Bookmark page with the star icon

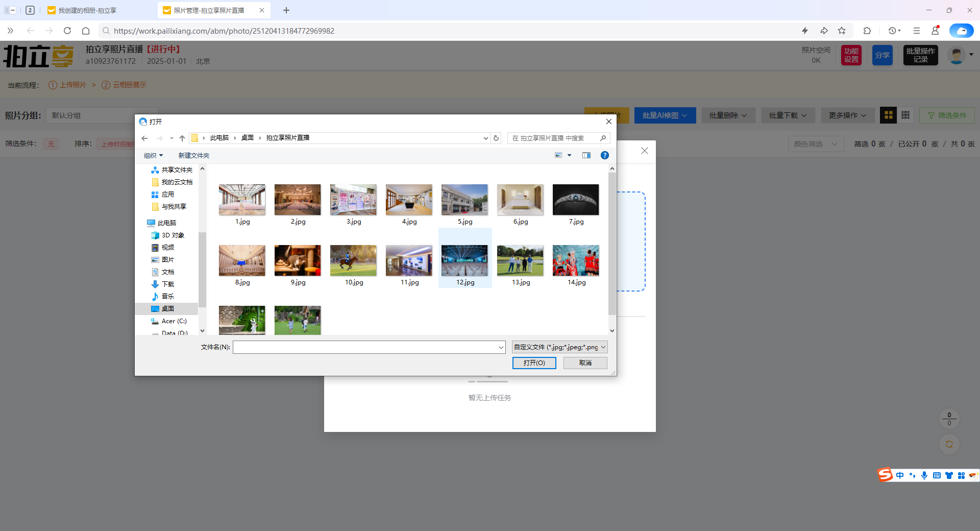[x=842, y=31]
